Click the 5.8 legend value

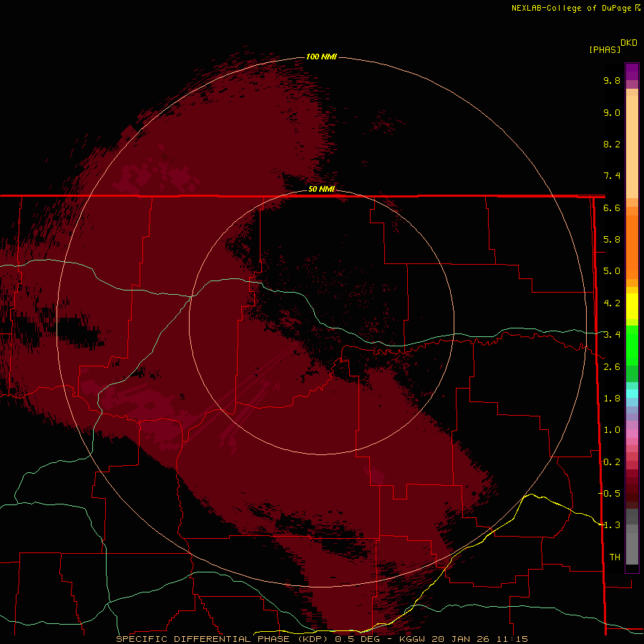(x=612, y=240)
